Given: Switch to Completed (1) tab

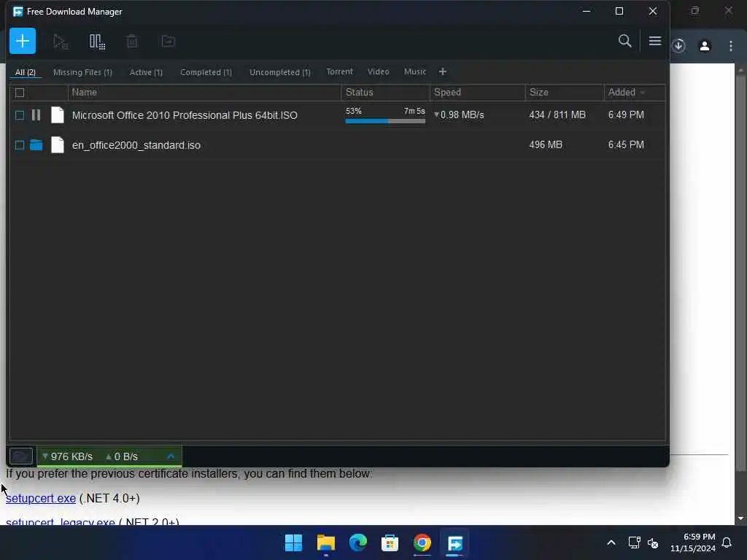Looking at the screenshot, I should pos(206,72).
